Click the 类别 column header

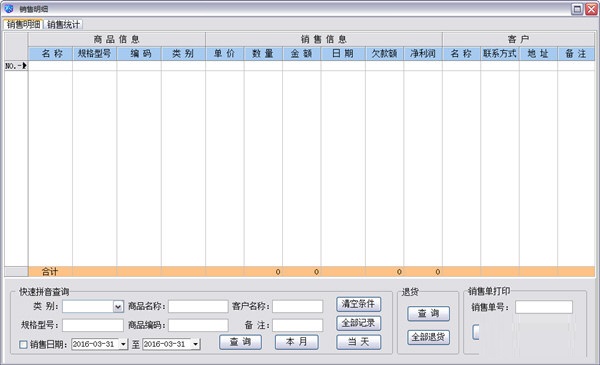click(x=183, y=54)
